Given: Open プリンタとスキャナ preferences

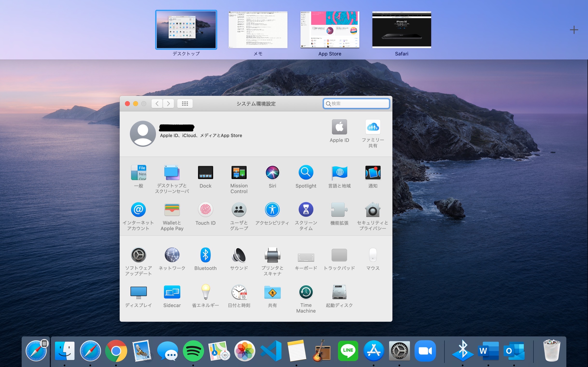Looking at the screenshot, I should coord(272,255).
